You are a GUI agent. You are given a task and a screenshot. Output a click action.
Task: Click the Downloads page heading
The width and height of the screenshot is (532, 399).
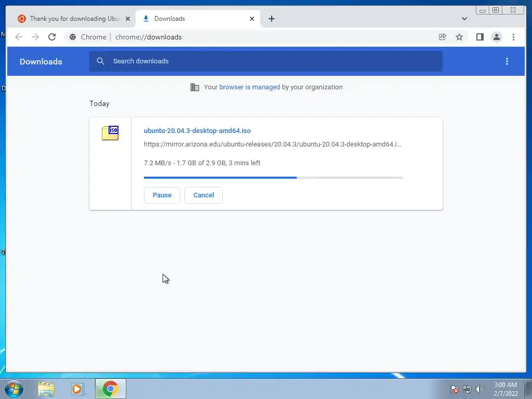click(x=41, y=61)
